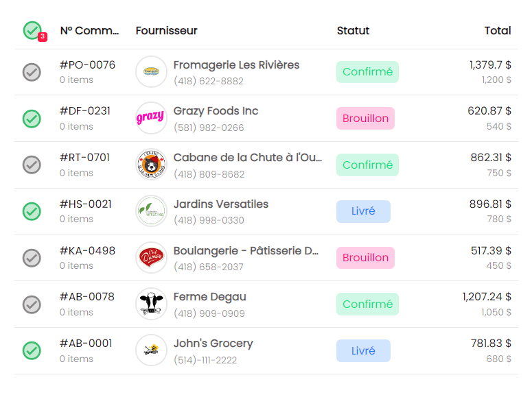Click the Fromagerie Les Rivières supplier logo
Viewport: 532px width, 395px height.
point(152,71)
